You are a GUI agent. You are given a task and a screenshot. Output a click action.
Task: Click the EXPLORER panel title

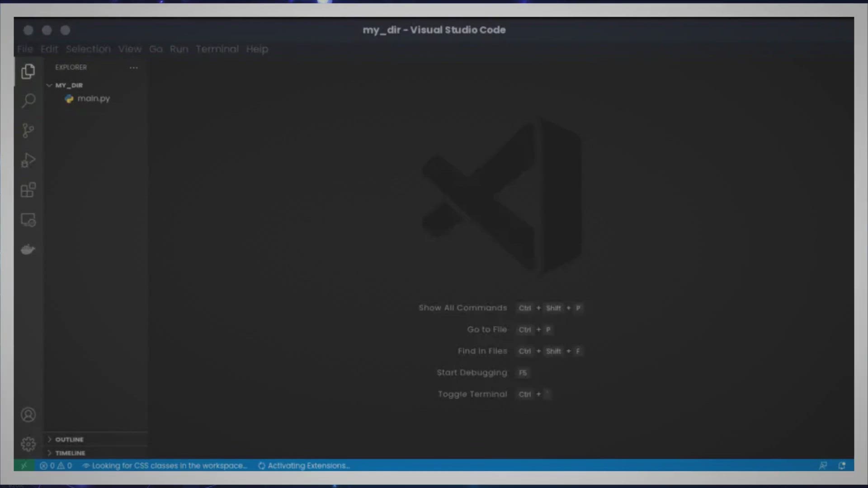(x=71, y=67)
